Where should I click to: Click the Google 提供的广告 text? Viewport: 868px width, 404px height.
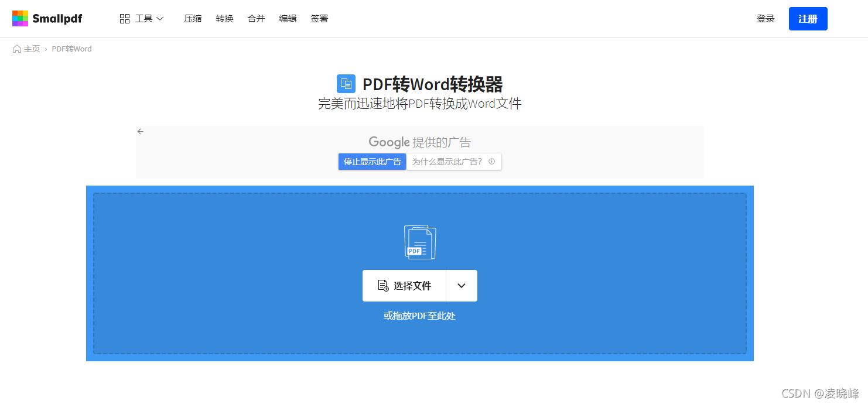(419, 142)
